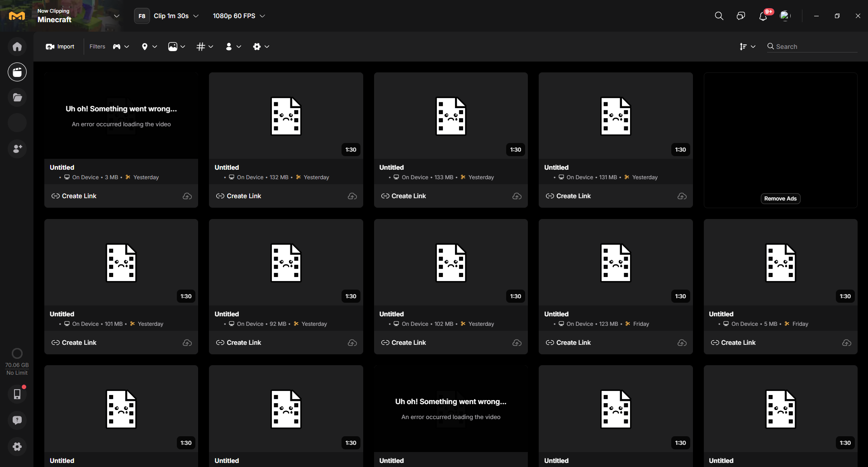Open the 92 MB clip thumbnail
Image resolution: width=868 pixels, height=467 pixels.
[286, 262]
